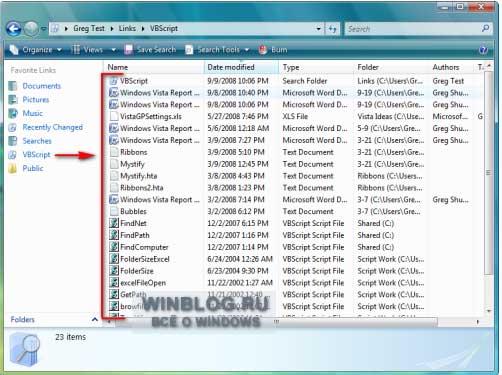
Task: Select the FolderSizeExcel script file icon
Action: 114,259
